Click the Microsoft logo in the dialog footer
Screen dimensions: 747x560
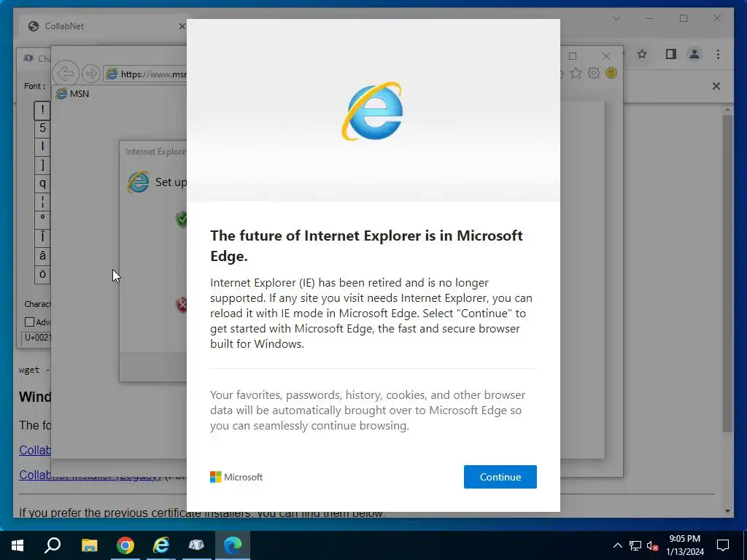236,477
